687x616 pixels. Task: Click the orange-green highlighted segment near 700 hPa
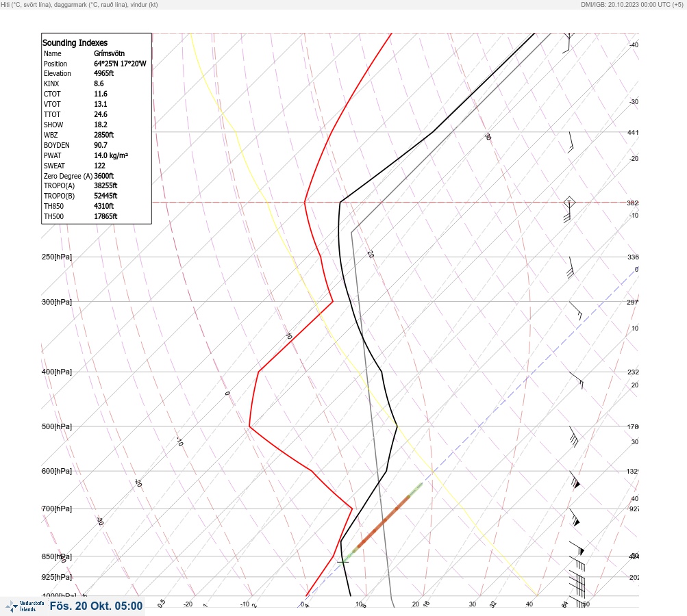coord(384,521)
